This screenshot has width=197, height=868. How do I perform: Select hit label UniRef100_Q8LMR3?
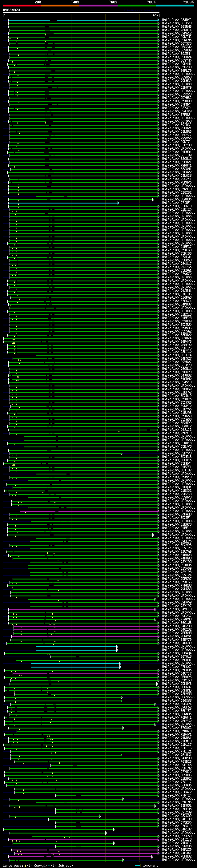point(177,132)
